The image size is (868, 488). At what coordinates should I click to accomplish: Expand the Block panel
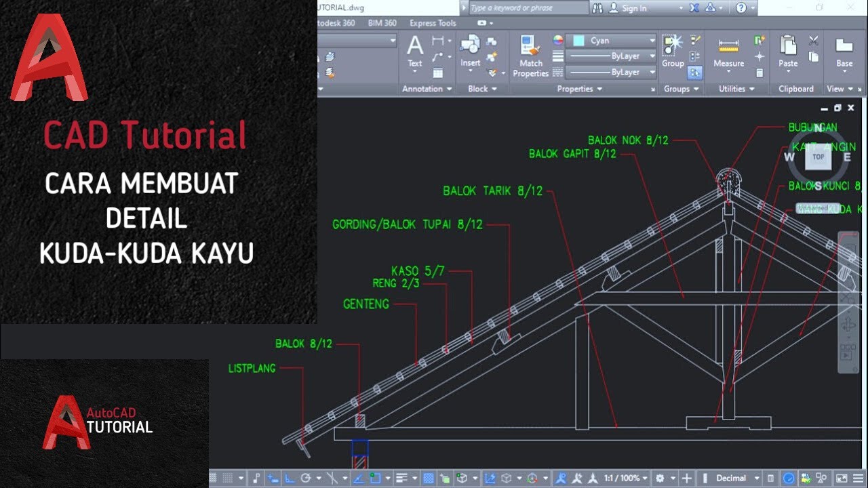[x=482, y=89]
